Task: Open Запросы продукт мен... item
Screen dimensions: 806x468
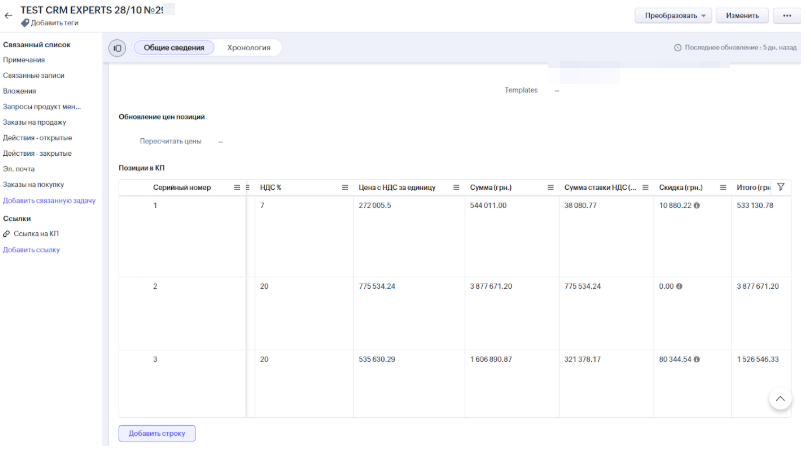Action: point(42,107)
